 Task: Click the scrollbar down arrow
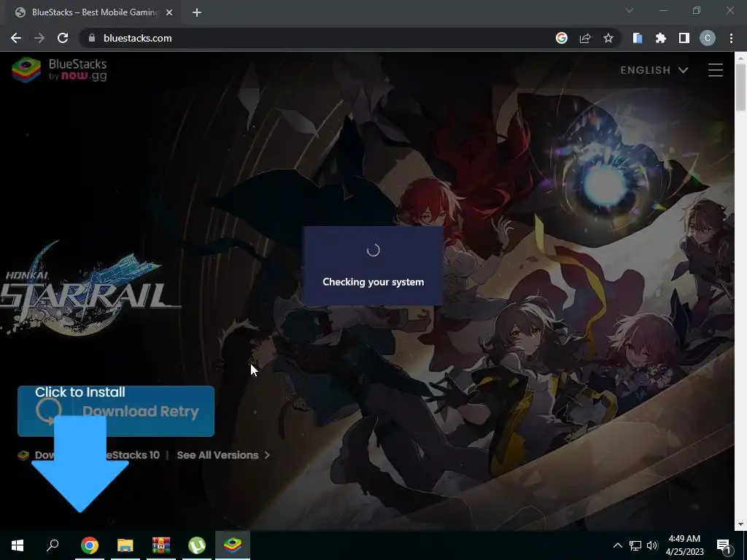[x=740, y=524]
